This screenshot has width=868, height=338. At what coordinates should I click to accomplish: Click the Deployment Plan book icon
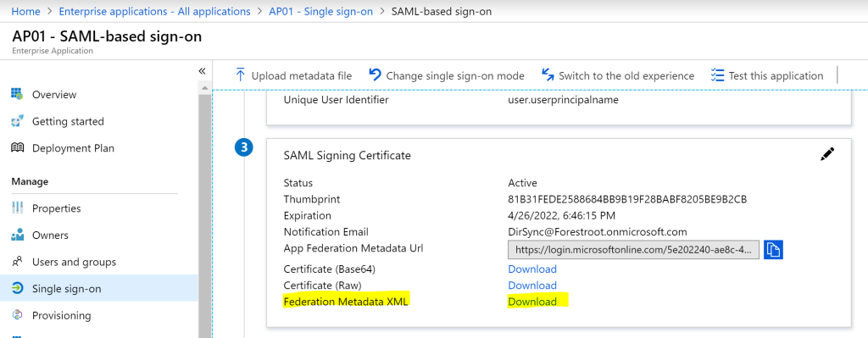[17, 148]
